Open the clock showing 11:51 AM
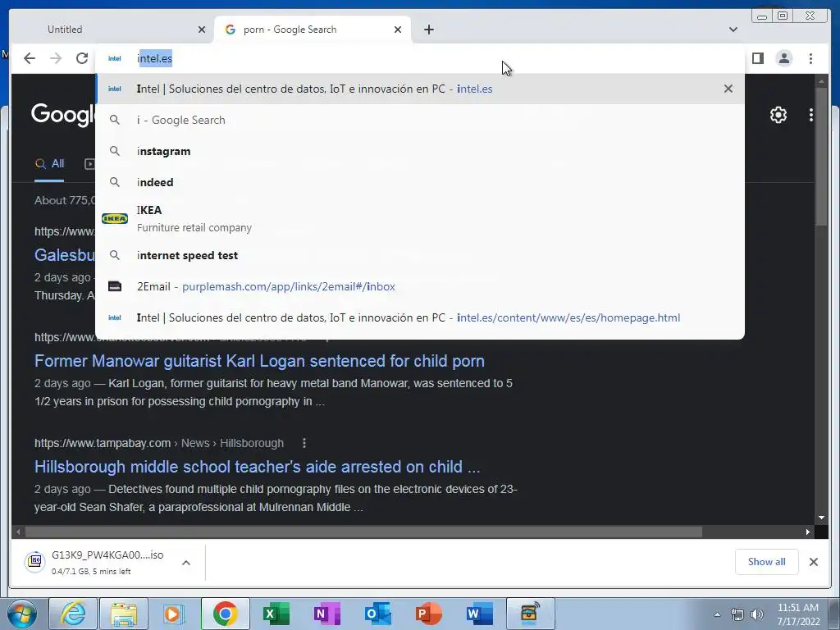The image size is (840, 630). 798,614
